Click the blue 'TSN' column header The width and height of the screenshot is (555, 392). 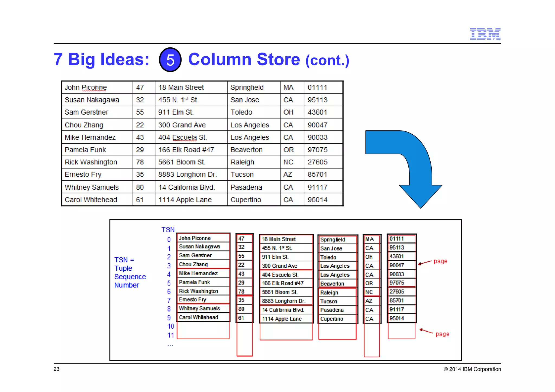[x=168, y=230]
